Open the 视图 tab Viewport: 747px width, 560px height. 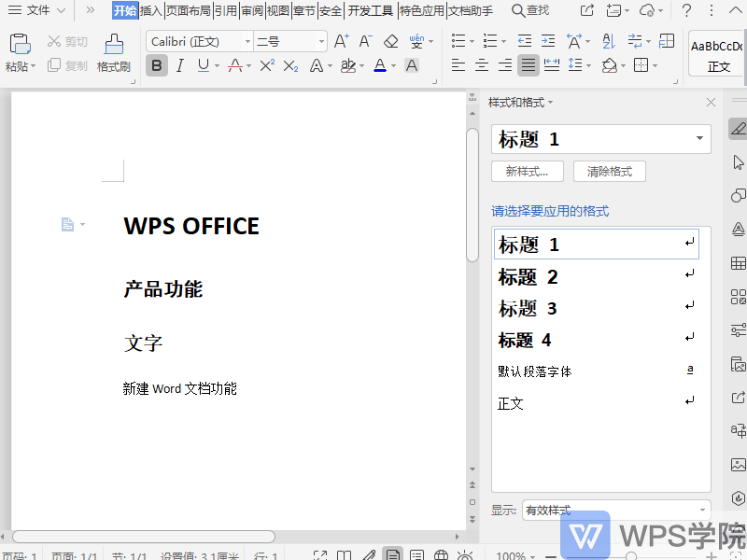pos(278,10)
